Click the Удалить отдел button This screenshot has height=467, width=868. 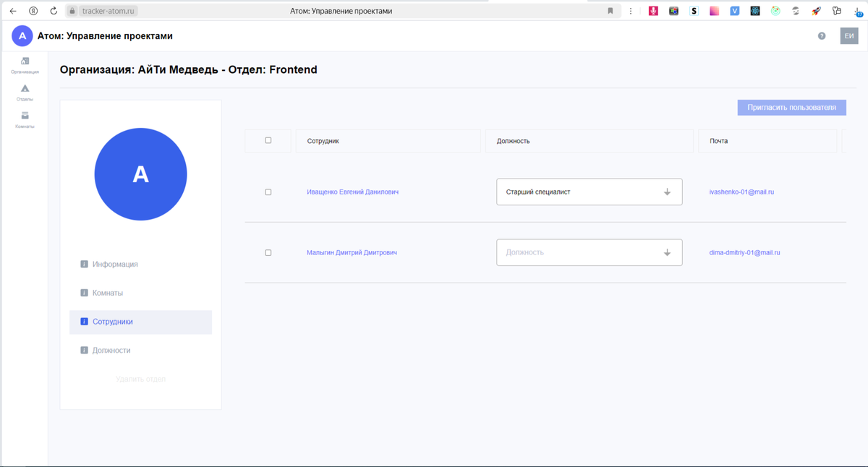coord(140,379)
